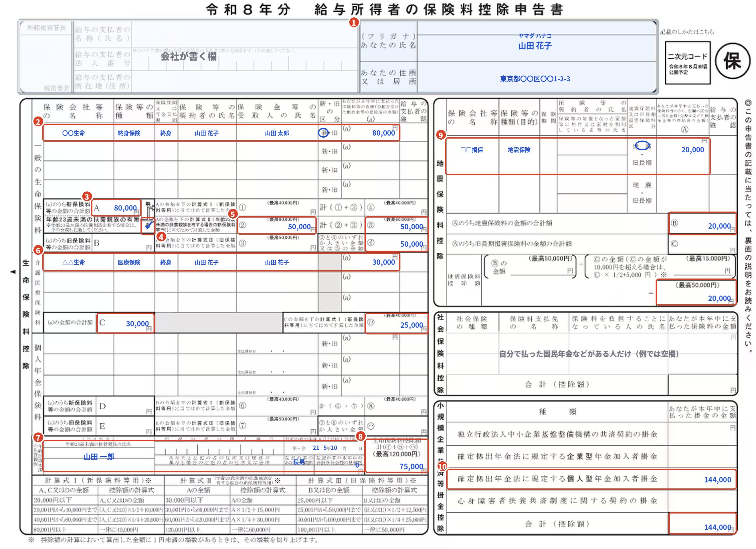Click the ⑤ field showing 50,000
The image size is (756, 549).
pos(397,225)
